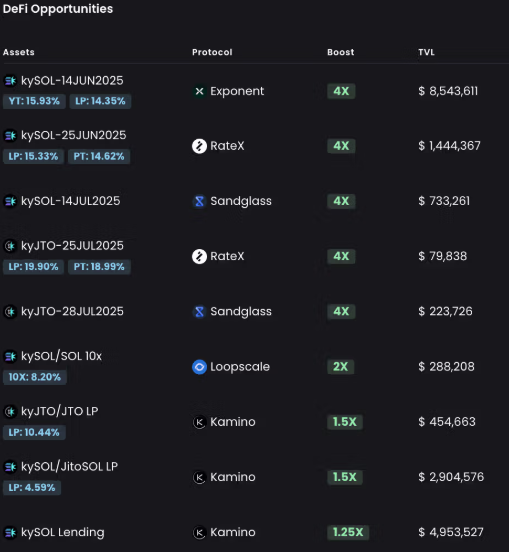This screenshot has height=552, width=509.
Task: Click Sandglass hourglass icon for kySOL-14JUL2025
Action: pyautogui.click(x=199, y=201)
